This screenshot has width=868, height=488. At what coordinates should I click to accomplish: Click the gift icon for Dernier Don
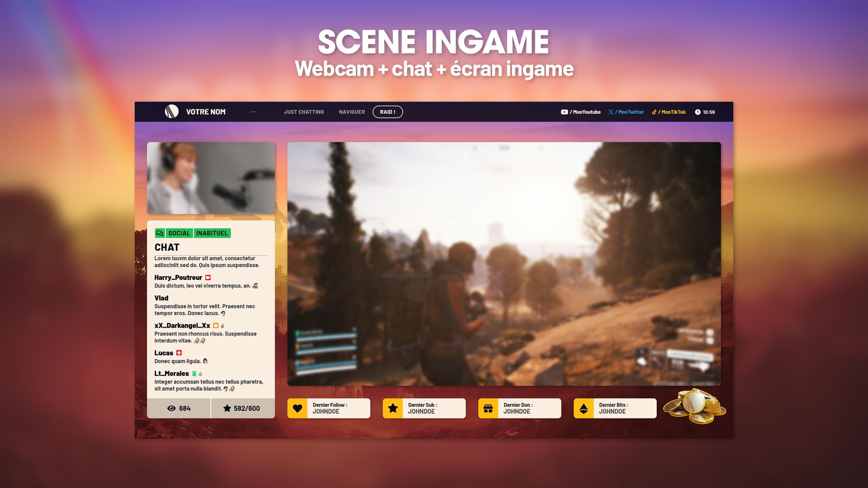[488, 408]
